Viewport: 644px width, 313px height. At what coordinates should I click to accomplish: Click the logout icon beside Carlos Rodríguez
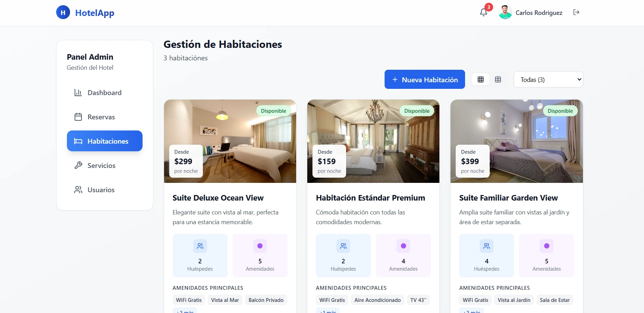[x=576, y=12]
